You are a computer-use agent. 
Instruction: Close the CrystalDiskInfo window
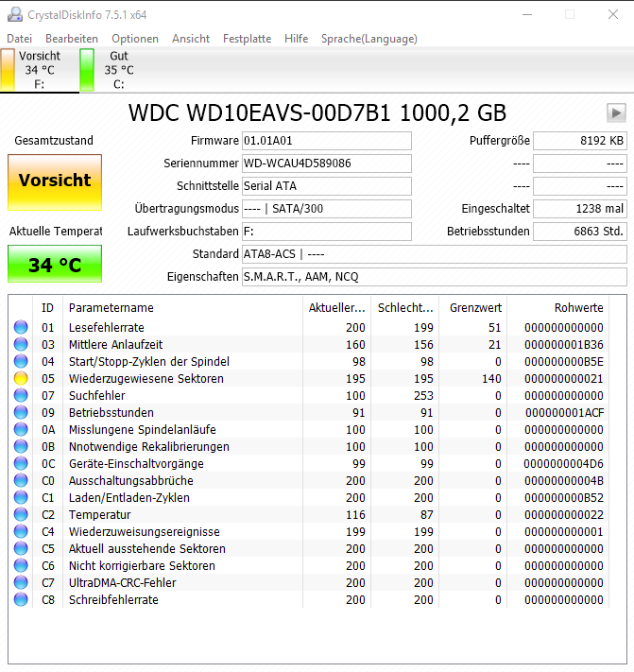pyautogui.click(x=613, y=14)
